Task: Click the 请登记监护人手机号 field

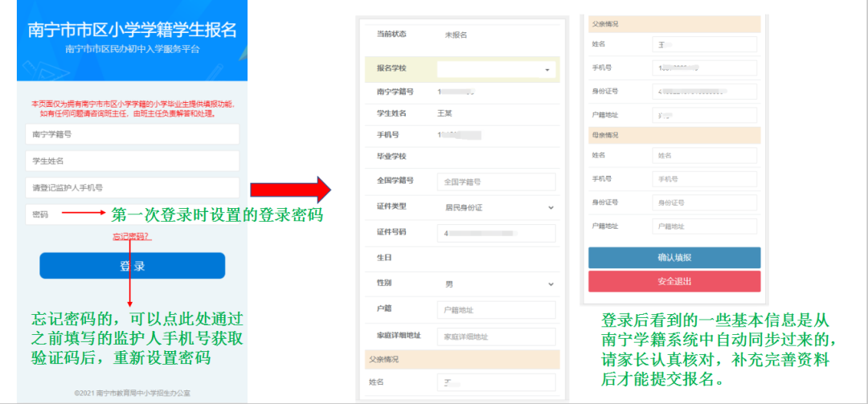Action: click(x=133, y=188)
